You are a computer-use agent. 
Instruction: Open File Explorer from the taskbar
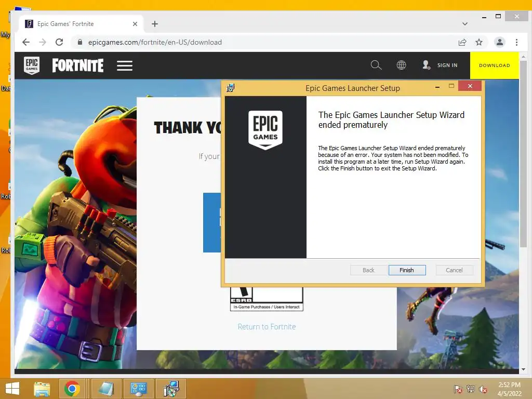click(42, 389)
